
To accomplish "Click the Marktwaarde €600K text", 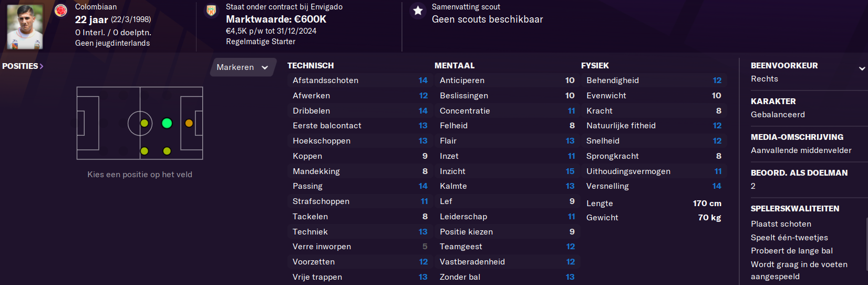I will (x=276, y=19).
